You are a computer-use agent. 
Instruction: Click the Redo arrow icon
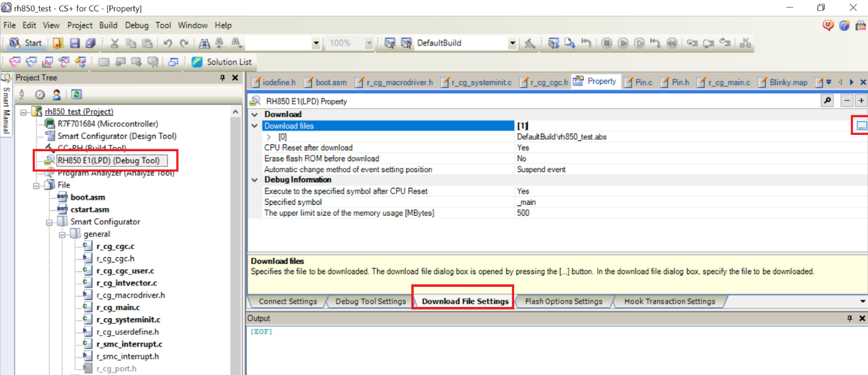[183, 43]
